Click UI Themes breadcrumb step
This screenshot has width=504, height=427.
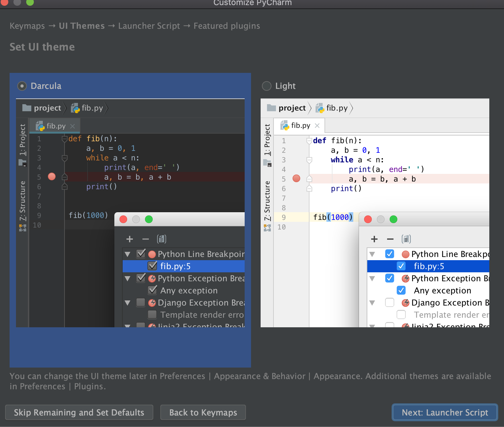tap(82, 26)
